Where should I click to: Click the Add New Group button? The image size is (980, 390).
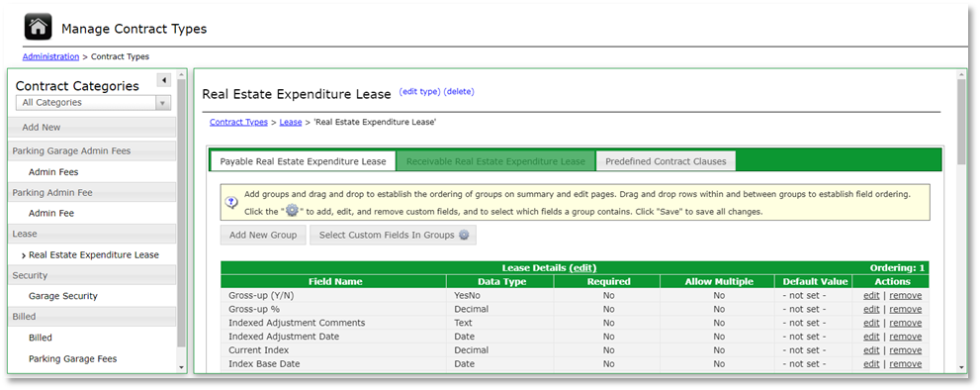pos(263,236)
